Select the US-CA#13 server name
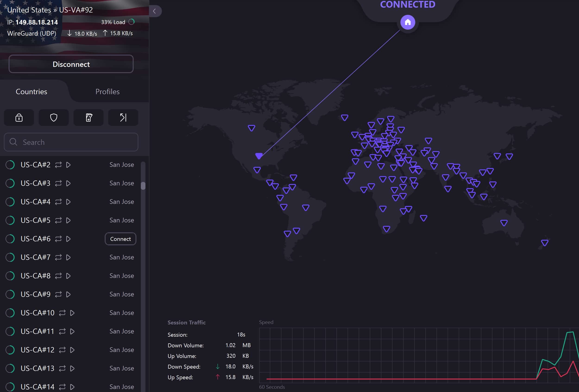Screen dimensions: 579x392 point(37,368)
